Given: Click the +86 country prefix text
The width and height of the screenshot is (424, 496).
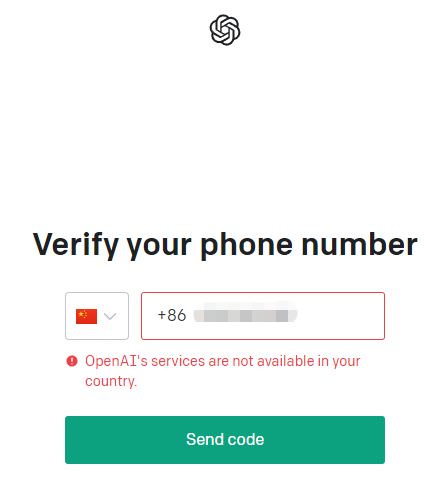Looking at the screenshot, I should [172, 315].
